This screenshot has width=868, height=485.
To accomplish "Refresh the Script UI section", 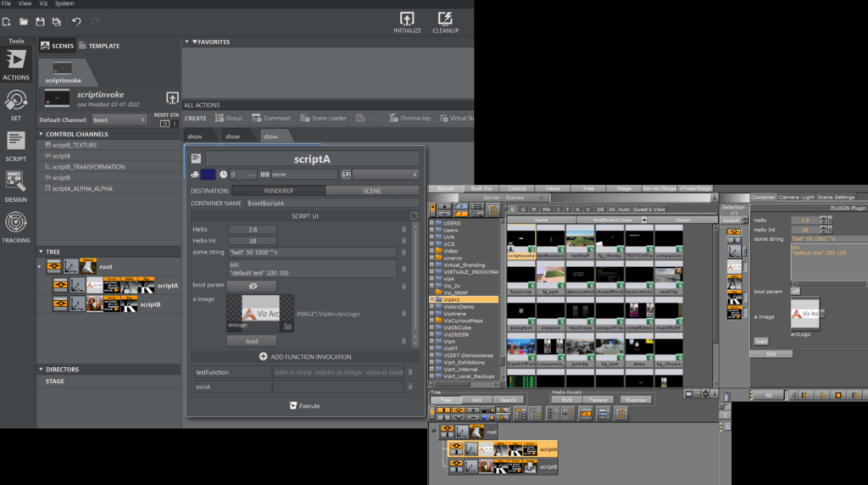I will pyautogui.click(x=414, y=215).
